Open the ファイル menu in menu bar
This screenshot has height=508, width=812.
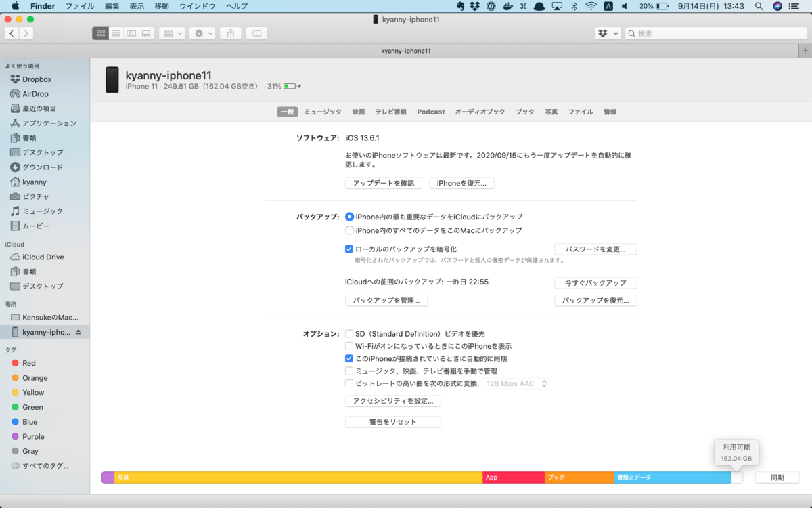80,6
